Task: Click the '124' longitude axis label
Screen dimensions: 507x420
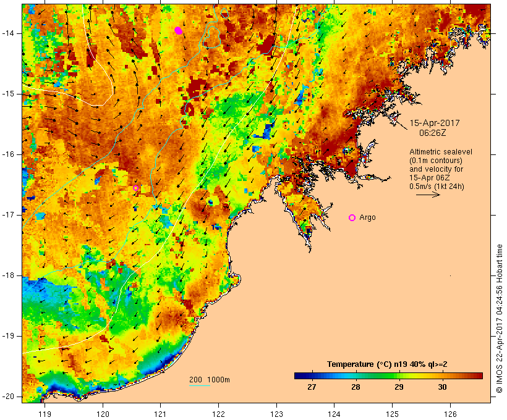Action: (334, 414)
